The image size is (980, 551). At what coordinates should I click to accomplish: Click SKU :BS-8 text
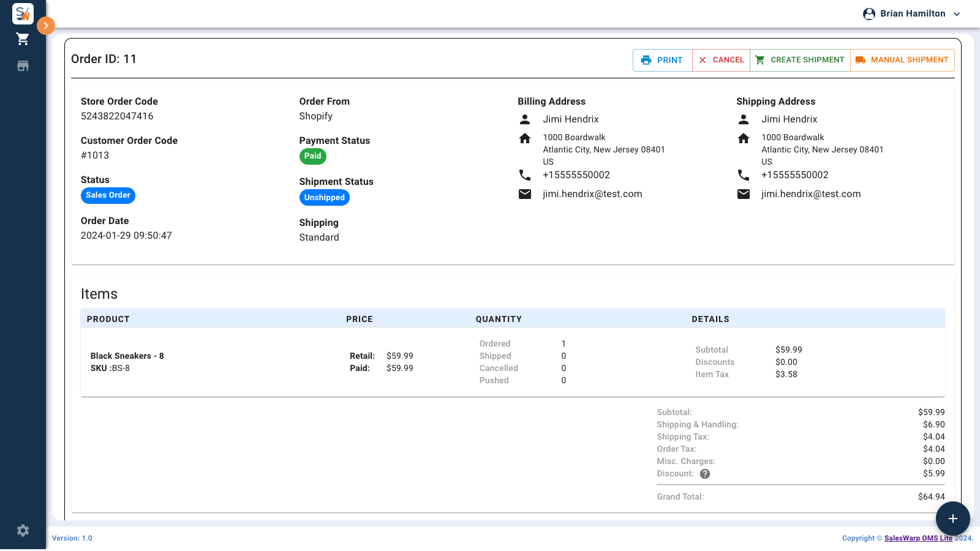coord(110,368)
